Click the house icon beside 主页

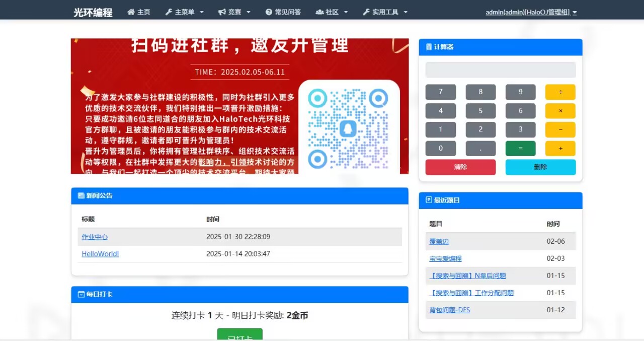(x=131, y=12)
